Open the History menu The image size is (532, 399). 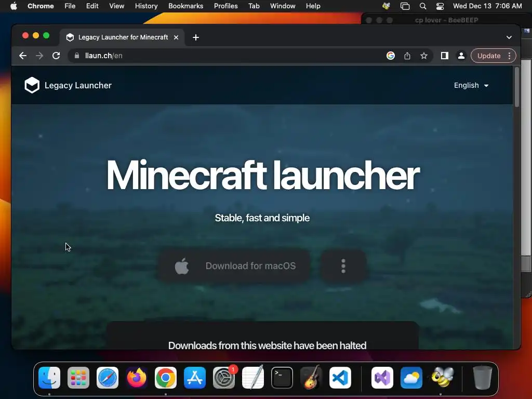[x=146, y=6]
